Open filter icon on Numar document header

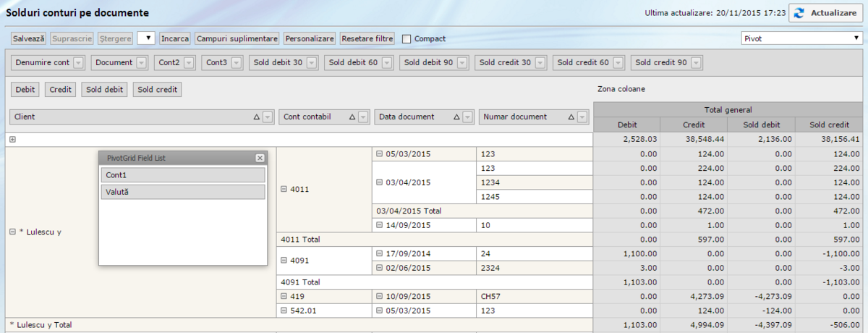[x=582, y=117]
